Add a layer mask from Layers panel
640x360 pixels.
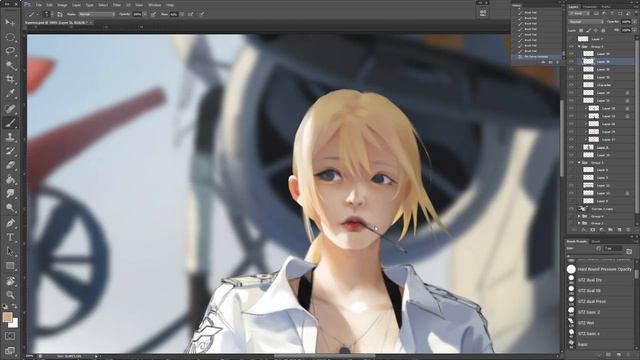pos(592,230)
